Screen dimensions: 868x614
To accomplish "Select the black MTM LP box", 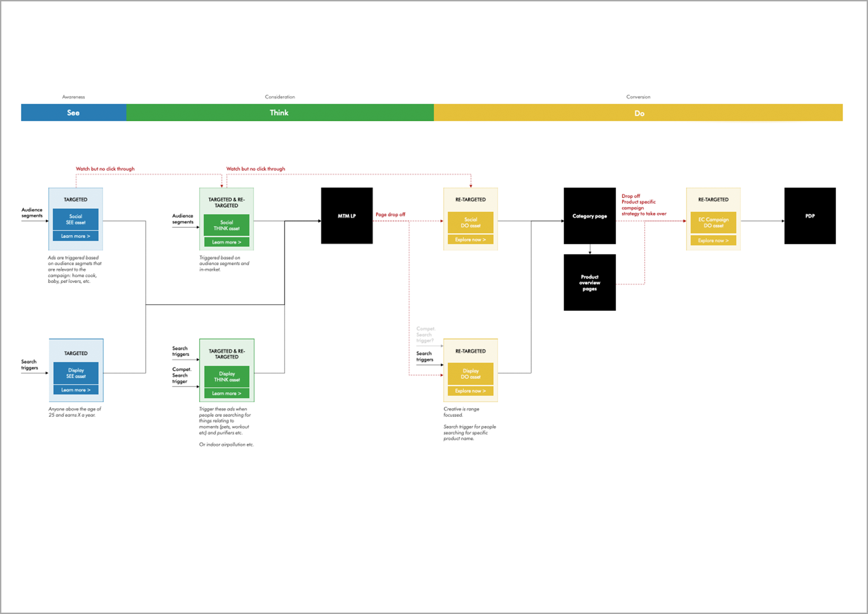I will (347, 216).
